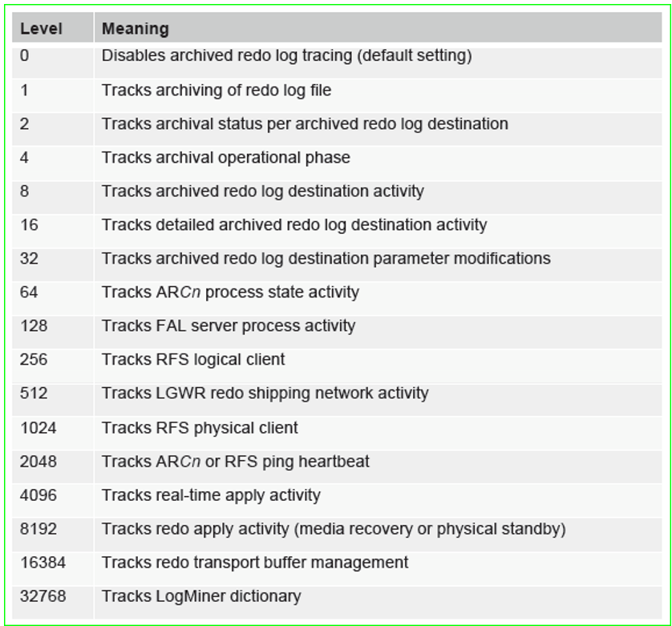Select the 8192 redo apply activity row
672x626 pixels.
(x=337, y=535)
